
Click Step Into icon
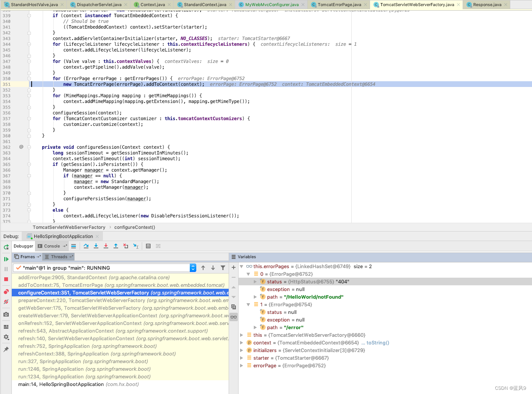point(96,246)
